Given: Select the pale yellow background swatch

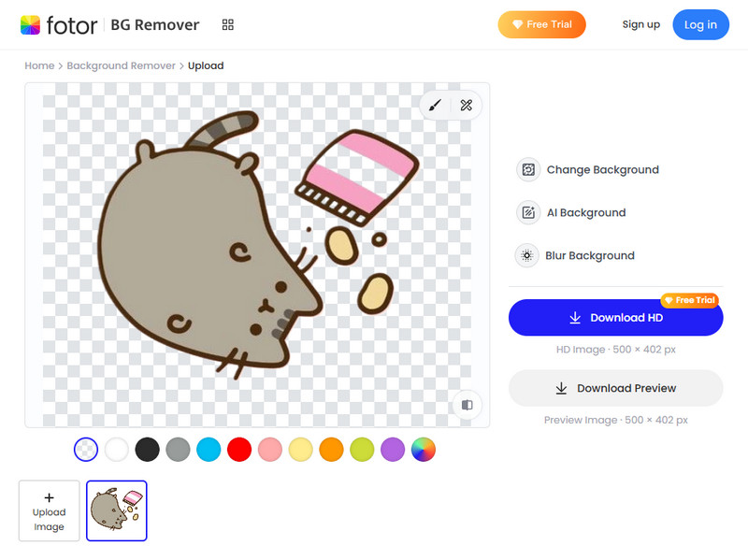Looking at the screenshot, I should coord(300,450).
